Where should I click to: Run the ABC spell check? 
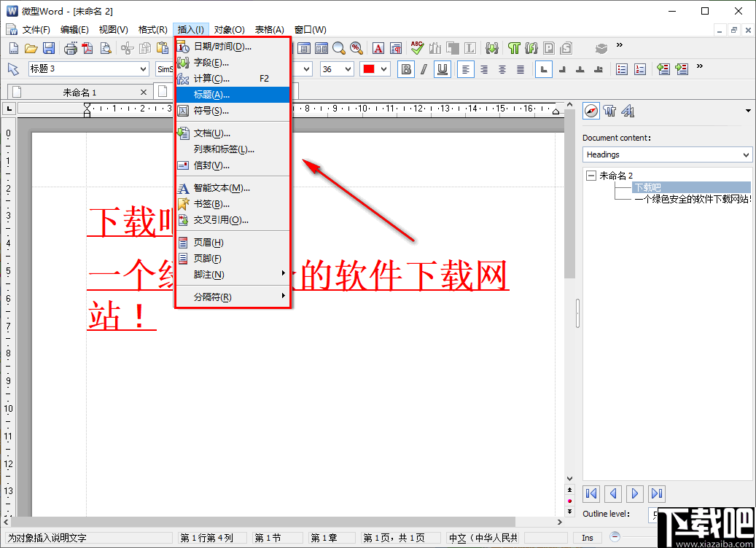point(416,47)
